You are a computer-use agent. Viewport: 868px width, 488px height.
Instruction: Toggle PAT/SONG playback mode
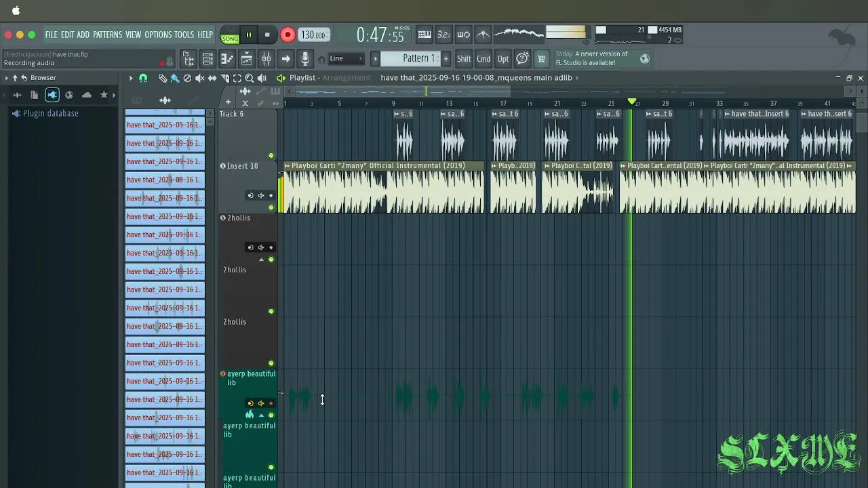point(230,35)
